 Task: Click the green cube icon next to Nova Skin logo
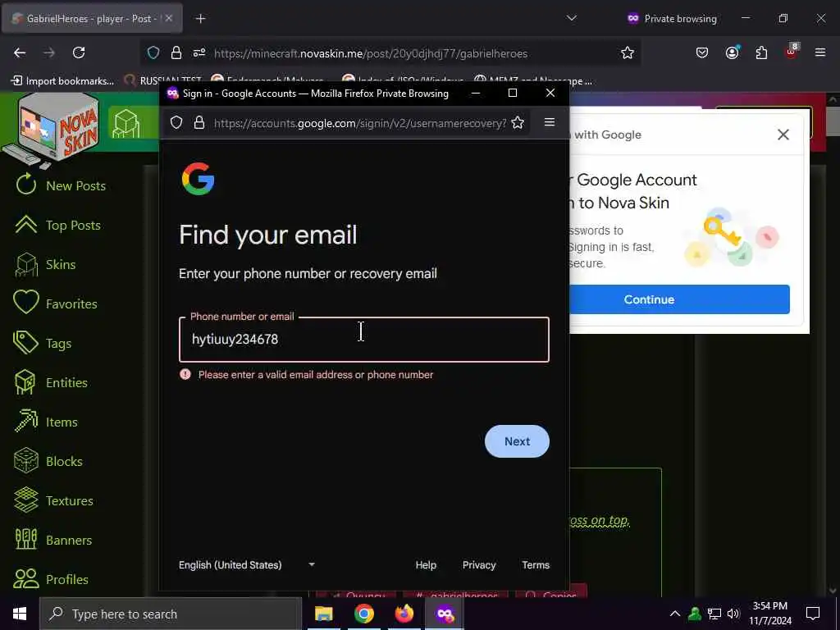[x=126, y=124]
